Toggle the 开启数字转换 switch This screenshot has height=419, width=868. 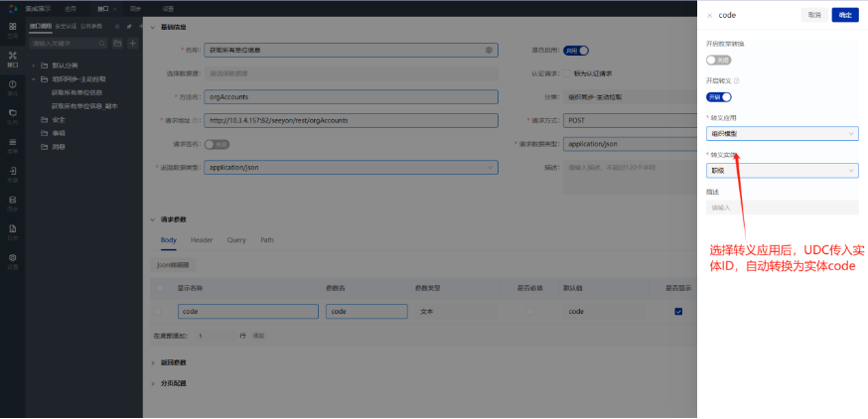pos(718,60)
